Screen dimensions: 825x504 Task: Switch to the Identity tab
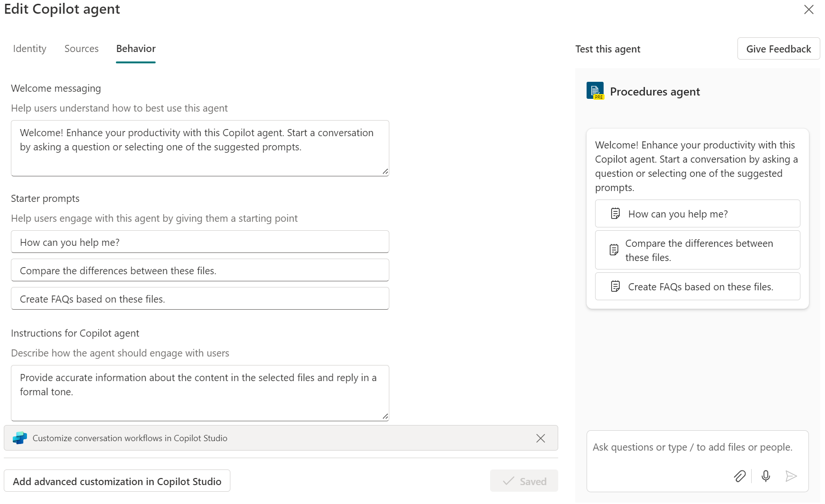pyautogui.click(x=30, y=49)
